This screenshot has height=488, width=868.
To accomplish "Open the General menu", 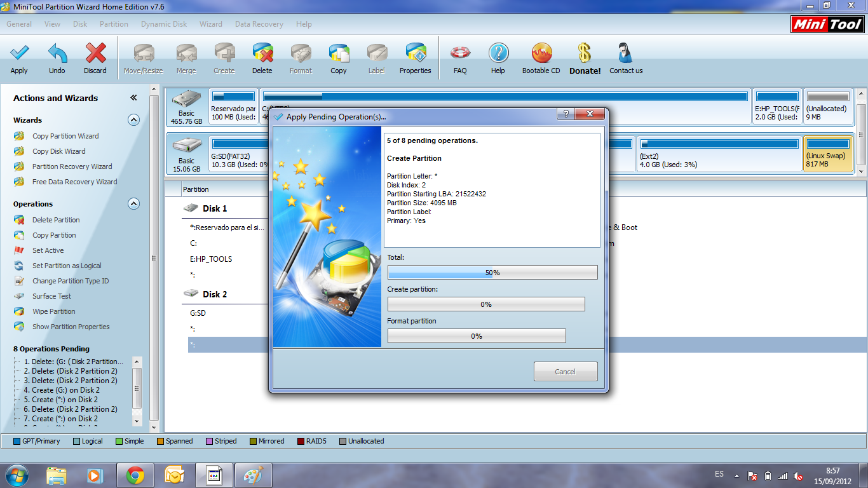I will (x=19, y=24).
